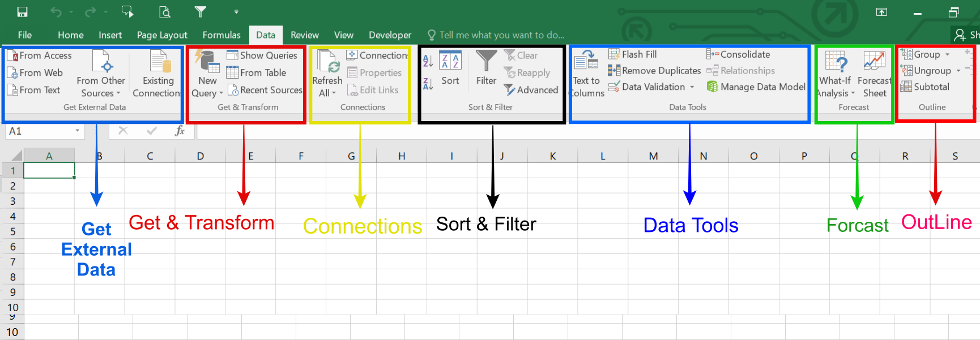Switch to the View tab
Image resolution: width=980 pixels, height=340 pixels.
tap(343, 35)
